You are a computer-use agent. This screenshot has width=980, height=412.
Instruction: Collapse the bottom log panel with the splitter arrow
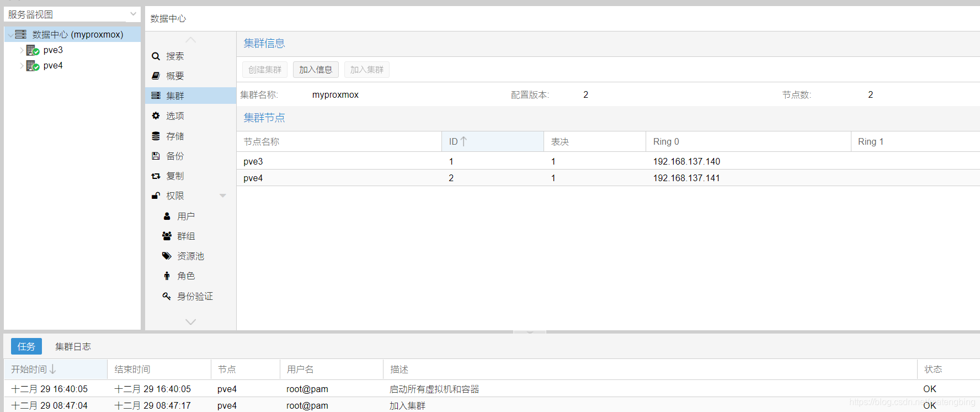[x=530, y=332]
